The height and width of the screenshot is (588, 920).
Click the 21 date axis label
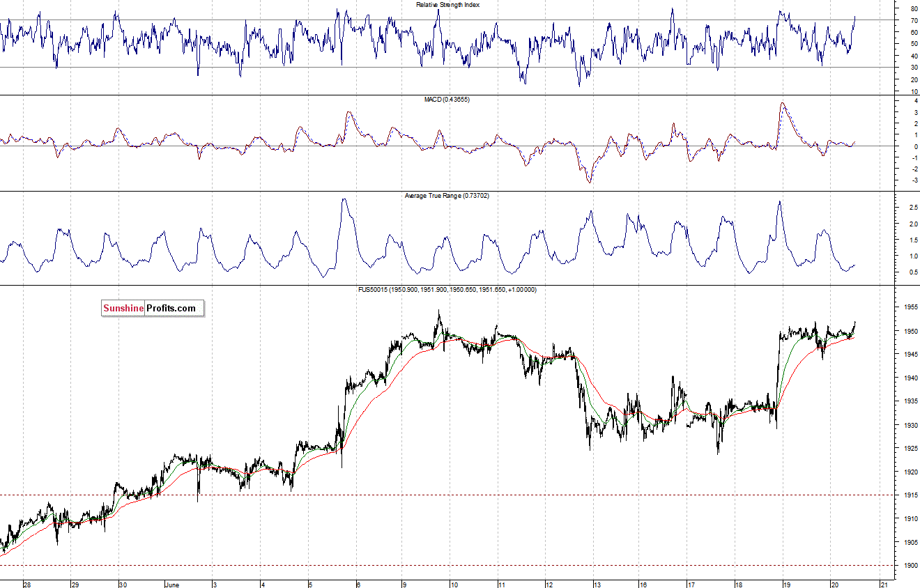(x=883, y=584)
